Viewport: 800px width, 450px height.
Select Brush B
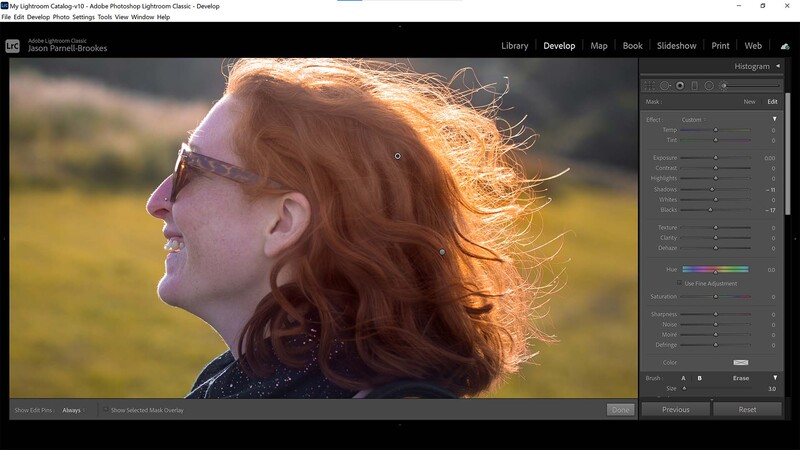click(699, 378)
